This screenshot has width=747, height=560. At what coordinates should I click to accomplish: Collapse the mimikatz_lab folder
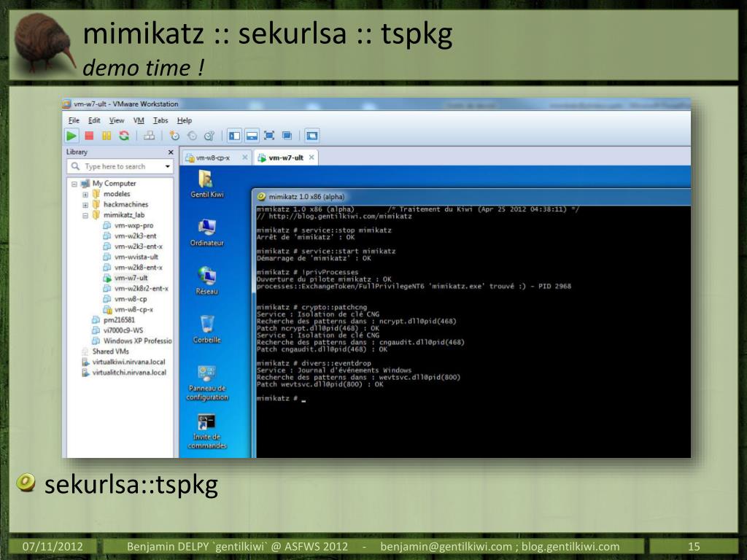click(x=85, y=215)
